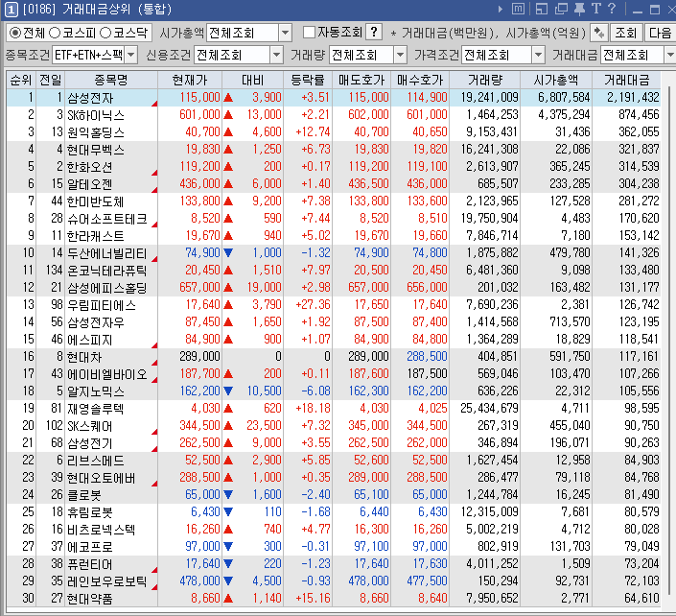Select the 알지노믹스 stock name
Image resolution: width=676 pixels, height=616 pixels.
[96, 391]
